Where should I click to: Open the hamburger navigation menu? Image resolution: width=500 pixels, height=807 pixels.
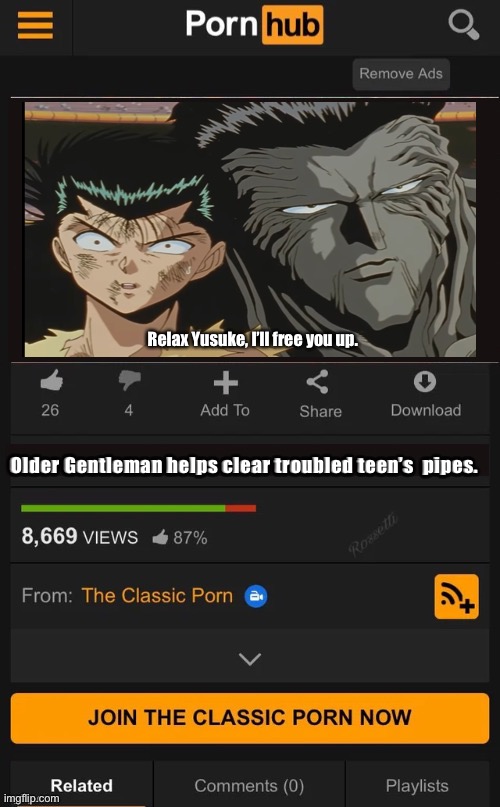tap(35, 25)
